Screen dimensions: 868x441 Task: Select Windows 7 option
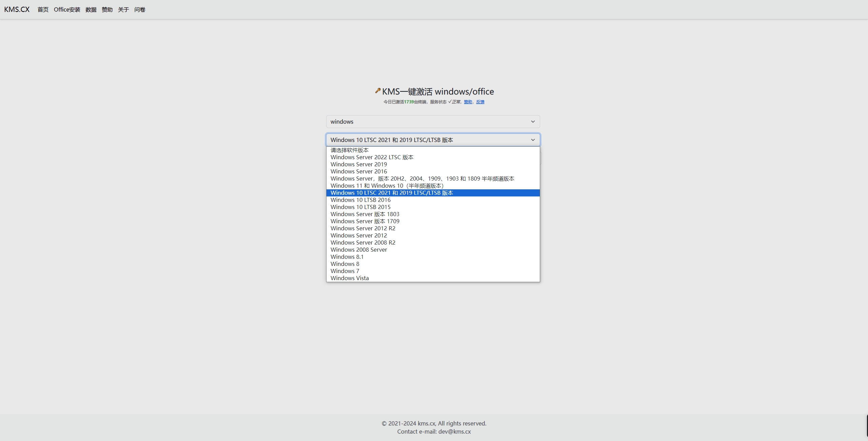345,271
